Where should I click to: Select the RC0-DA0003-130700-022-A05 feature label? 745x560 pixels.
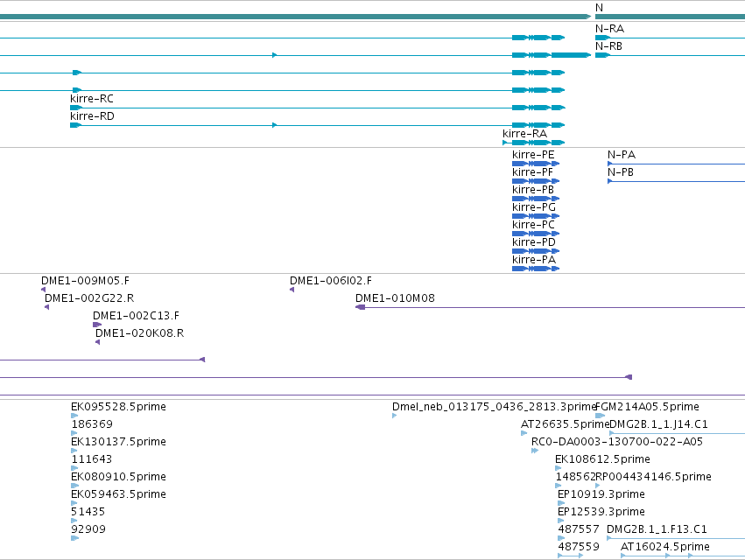tap(616, 441)
